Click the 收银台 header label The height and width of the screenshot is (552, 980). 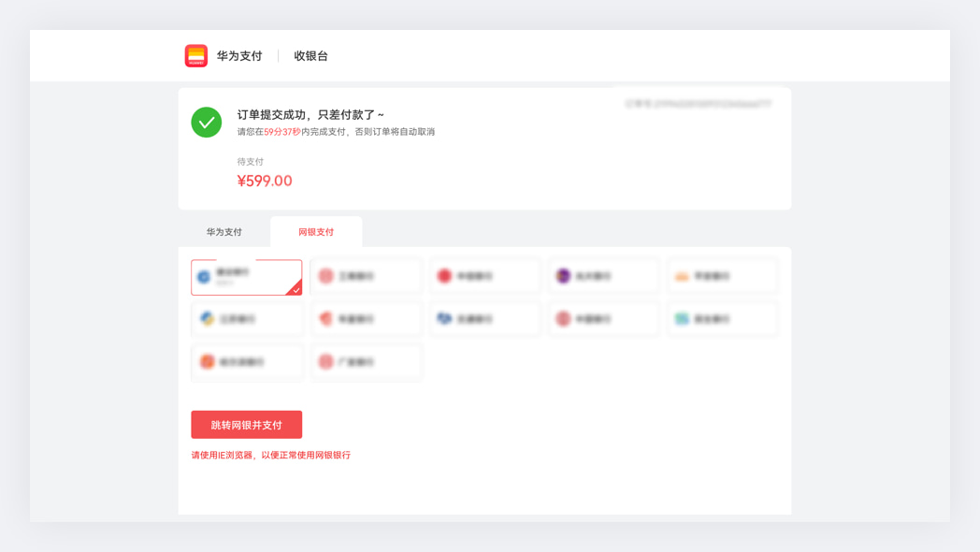[x=310, y=56]
